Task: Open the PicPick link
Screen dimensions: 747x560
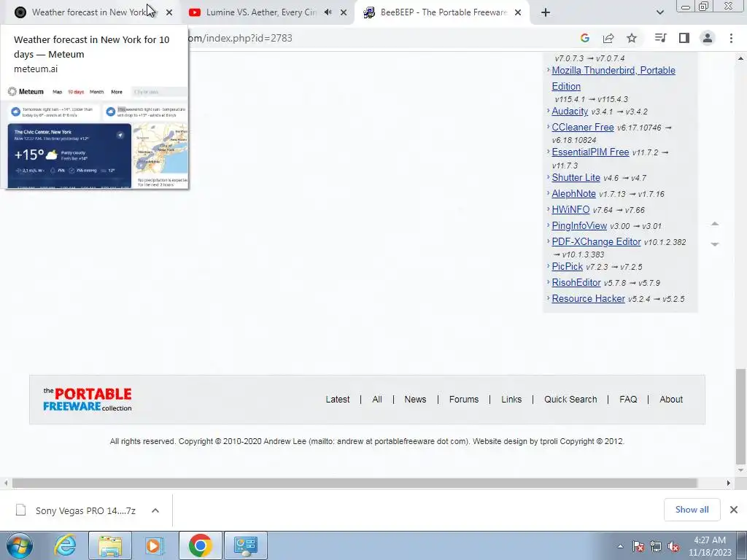Action: coord(567,266)
